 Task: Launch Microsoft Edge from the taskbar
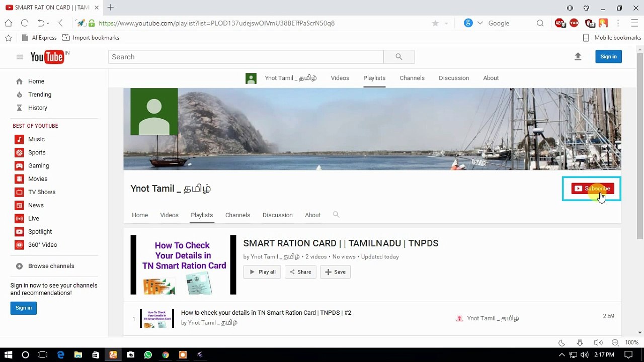61,355
